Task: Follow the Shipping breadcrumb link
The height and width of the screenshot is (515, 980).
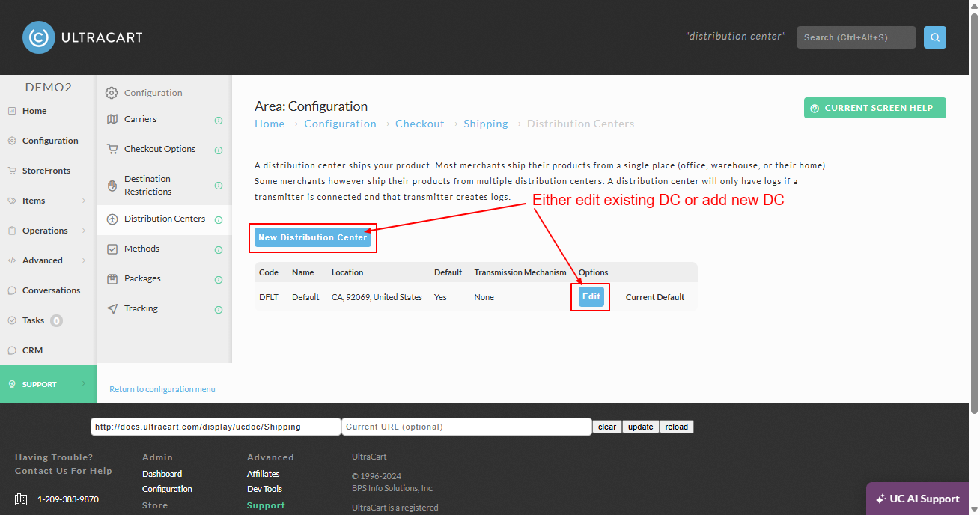Action: (486, 124)
